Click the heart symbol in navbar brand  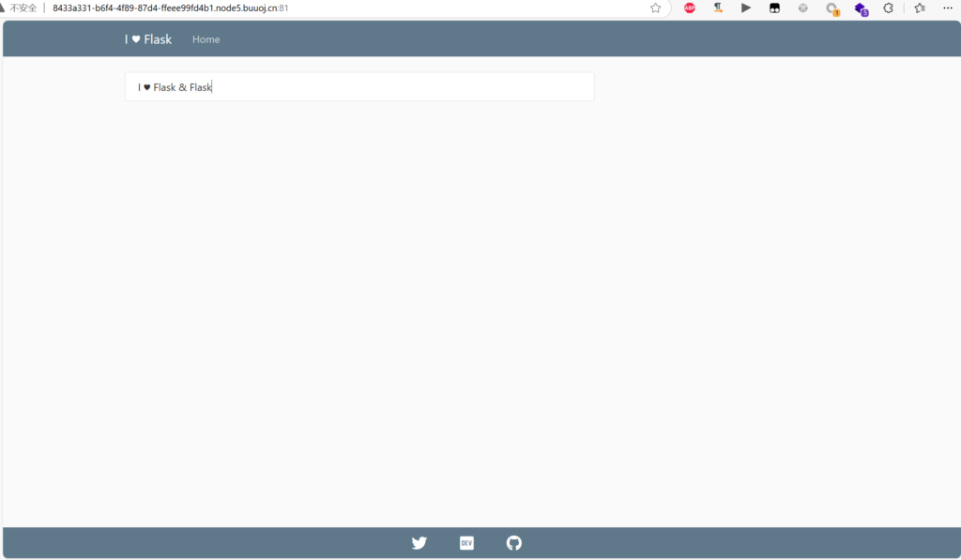pyautogui.click(x=136, y=39)
